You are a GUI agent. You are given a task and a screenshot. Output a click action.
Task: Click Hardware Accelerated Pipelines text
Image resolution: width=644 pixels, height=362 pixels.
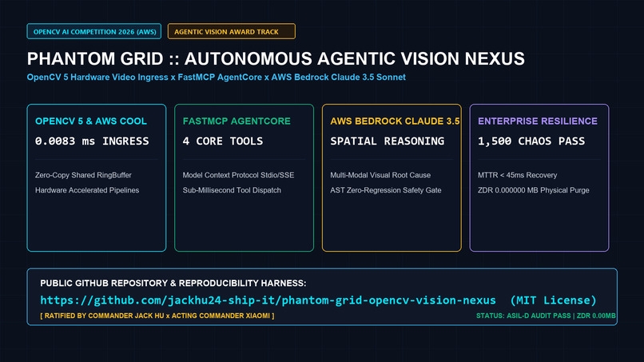(87, 190)
